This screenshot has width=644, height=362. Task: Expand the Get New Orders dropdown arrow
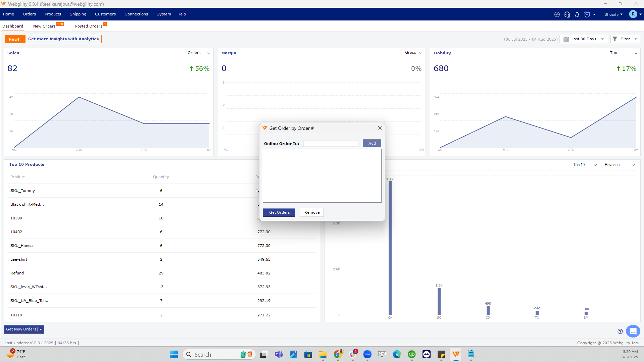[41, 329]
